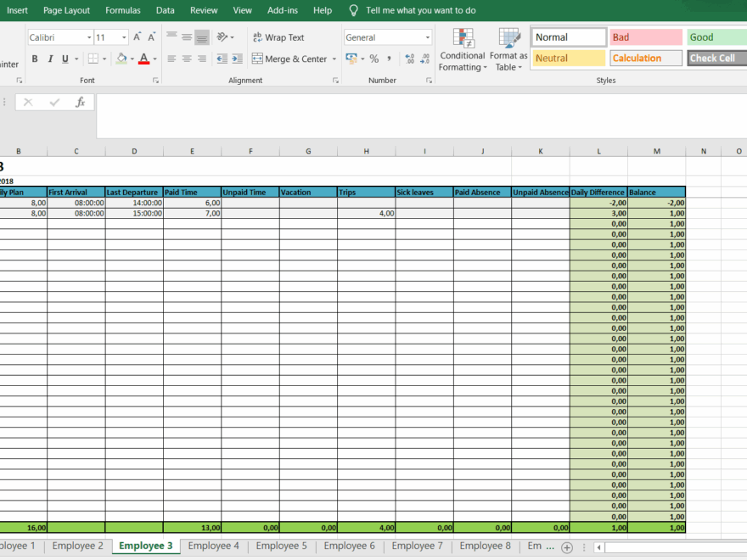Apply Percent Style number format

coord(373,59)
